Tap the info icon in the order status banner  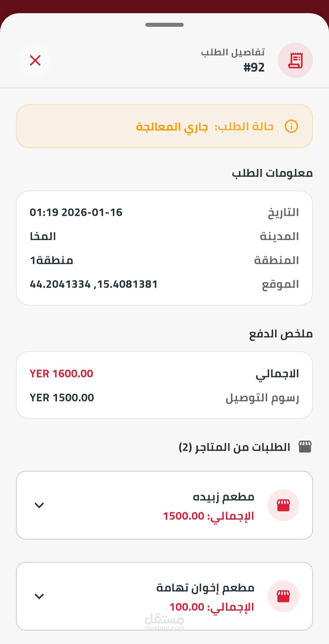(x=291, y=126)
